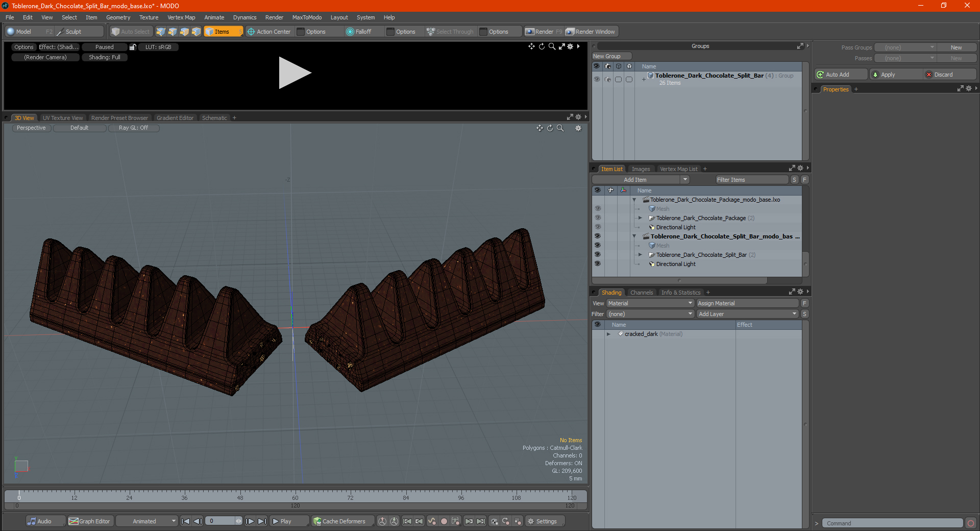The width and height of the screenshot is (980, 531).
Task: Select Edges selection mode icon
Action: (x=173, y=32)
